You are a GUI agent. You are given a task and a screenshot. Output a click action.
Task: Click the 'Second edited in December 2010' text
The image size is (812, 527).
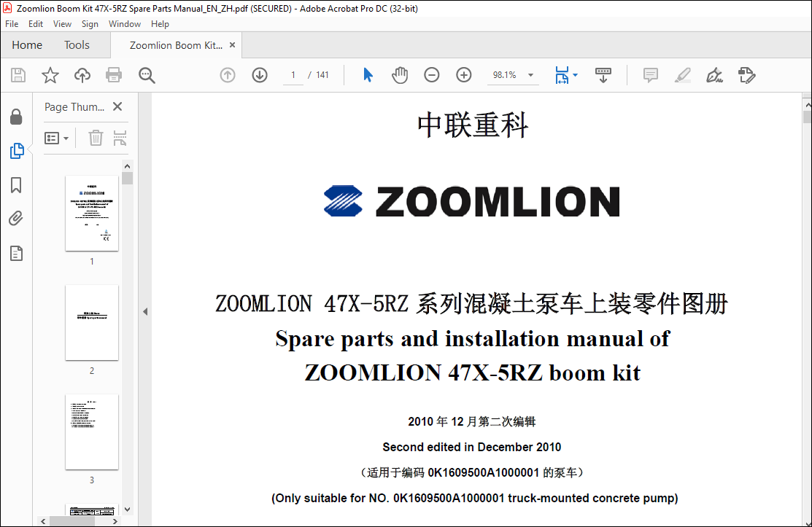click(472, 447)
